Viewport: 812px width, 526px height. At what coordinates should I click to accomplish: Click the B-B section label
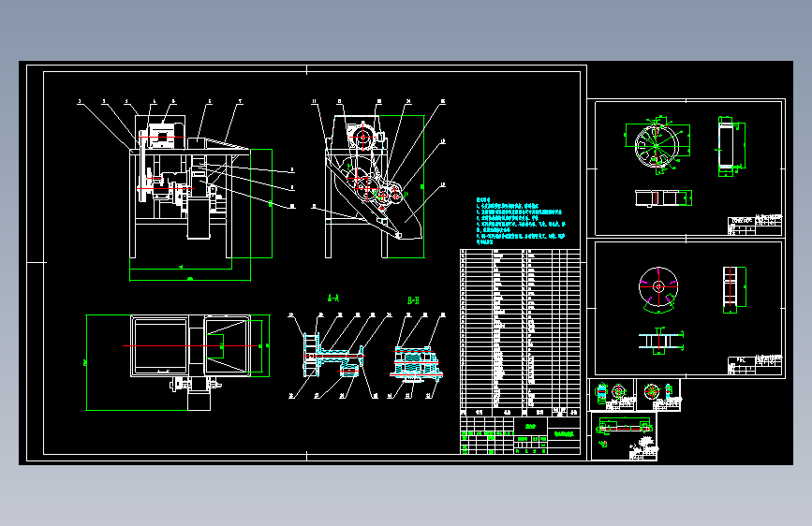(413, 300)
